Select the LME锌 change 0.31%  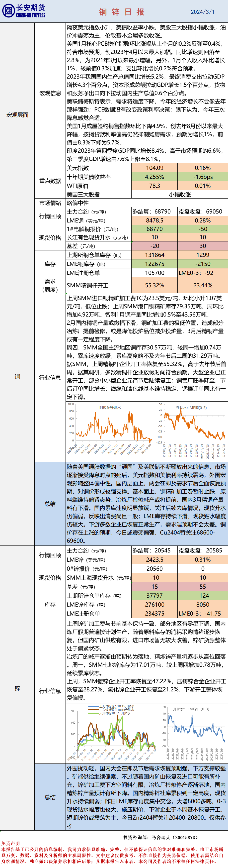[x=203, y=560]
